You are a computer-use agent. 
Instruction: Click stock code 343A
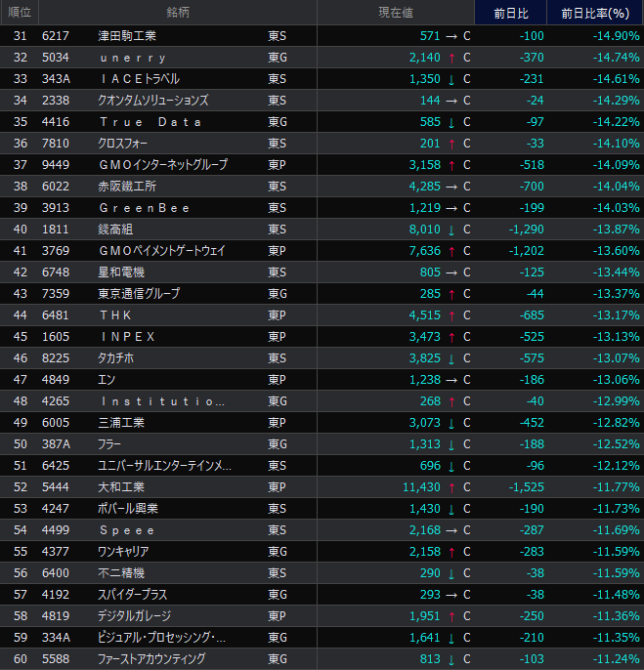[56, 79]
